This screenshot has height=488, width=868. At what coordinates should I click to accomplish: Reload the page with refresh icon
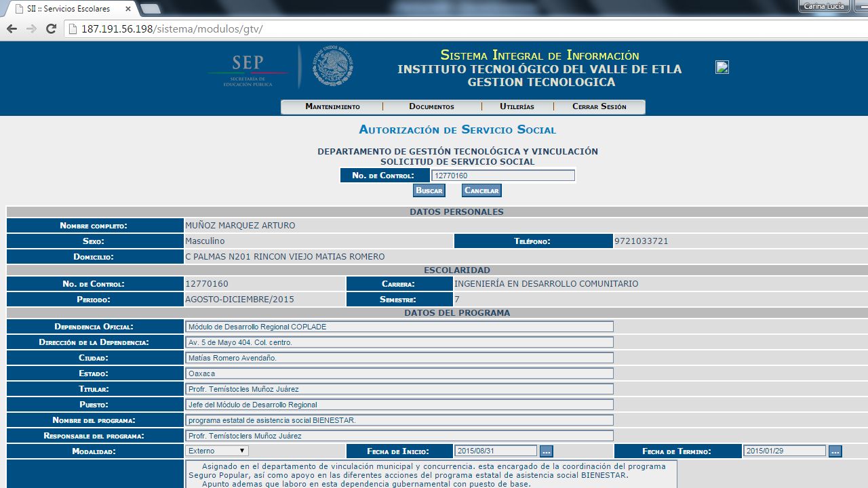[x=51, y=29]
